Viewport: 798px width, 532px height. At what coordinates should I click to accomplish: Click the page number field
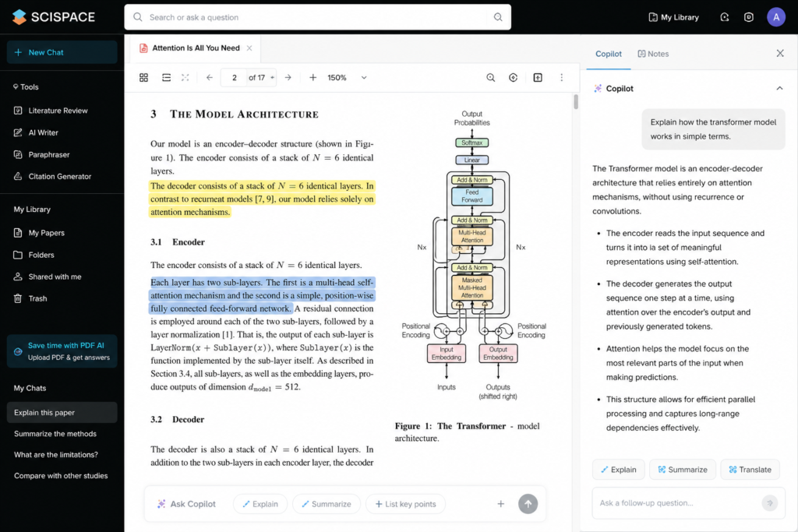click(x=234, y=77)
